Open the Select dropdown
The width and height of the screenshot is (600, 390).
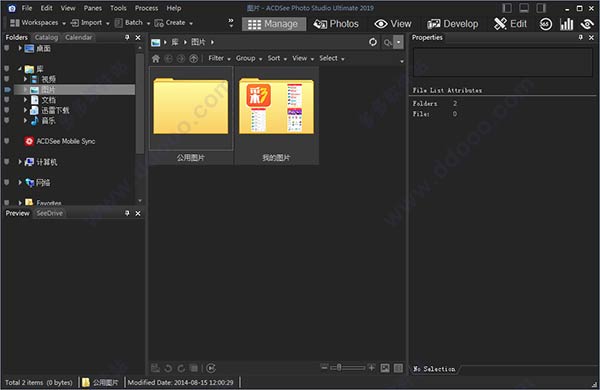(332, 58)
